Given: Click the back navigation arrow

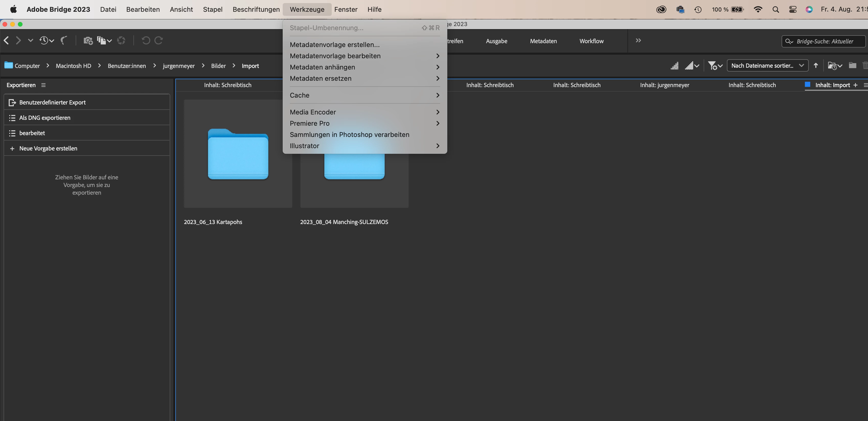Looking at the screenshot, I should pyautogui.click(x=6, y=40).
